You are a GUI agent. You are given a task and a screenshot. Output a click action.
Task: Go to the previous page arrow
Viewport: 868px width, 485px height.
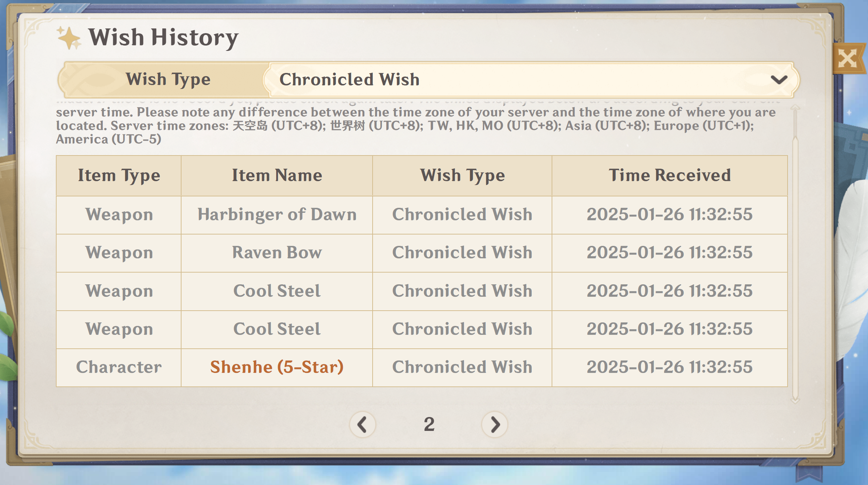(363, 425)
